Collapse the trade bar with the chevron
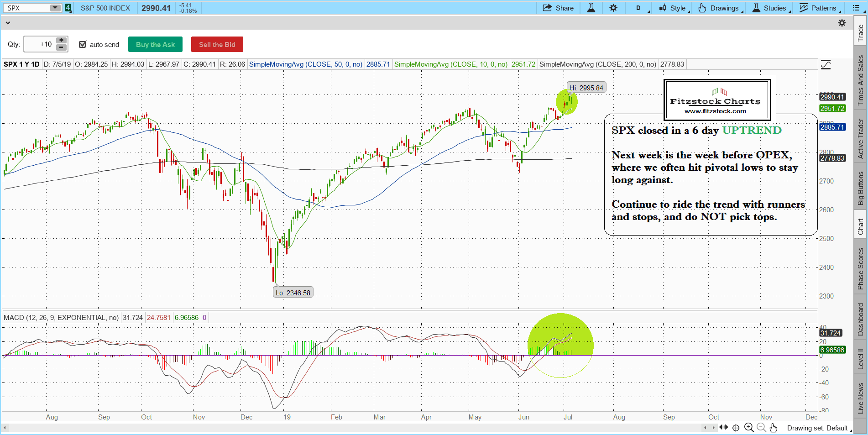868x435 pixels. tap(8, 23)
